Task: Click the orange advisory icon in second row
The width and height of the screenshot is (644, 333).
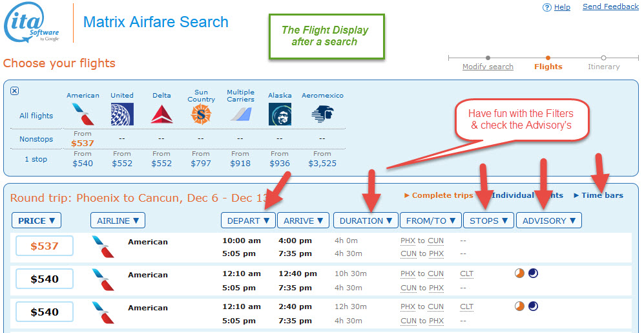Action: [x=519, y=273]
